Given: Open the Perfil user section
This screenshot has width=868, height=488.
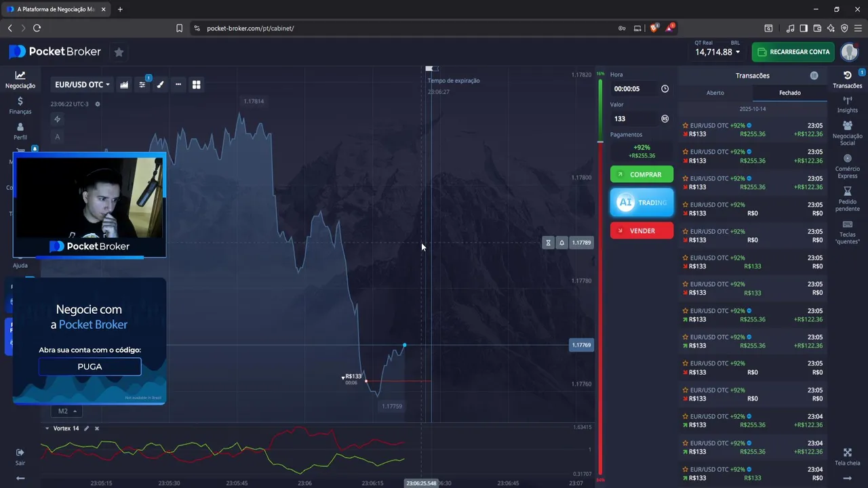Looking at the screenshot, I should (20, 131).
